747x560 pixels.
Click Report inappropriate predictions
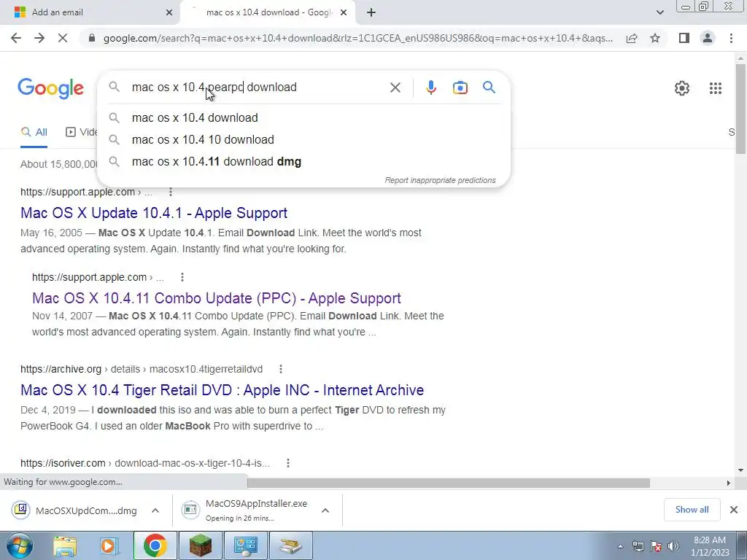click(440, 180)
